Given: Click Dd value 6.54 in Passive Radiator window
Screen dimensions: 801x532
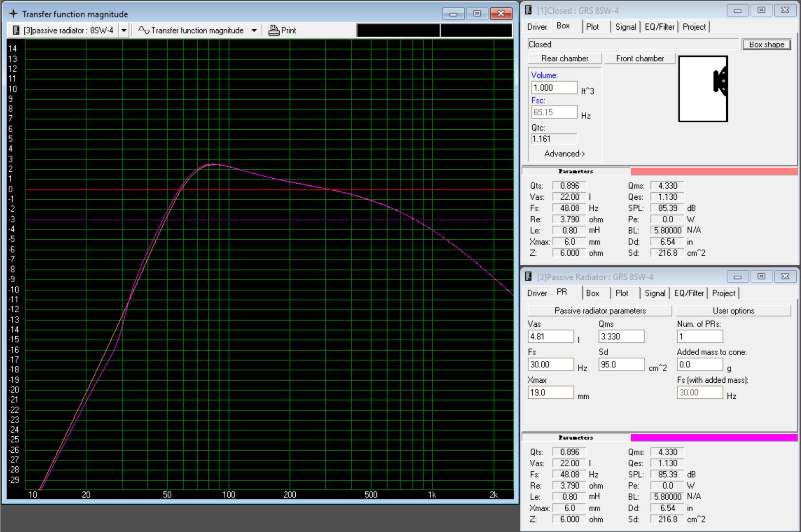Looking at the screenshot, I should click(x=667, y=508).
